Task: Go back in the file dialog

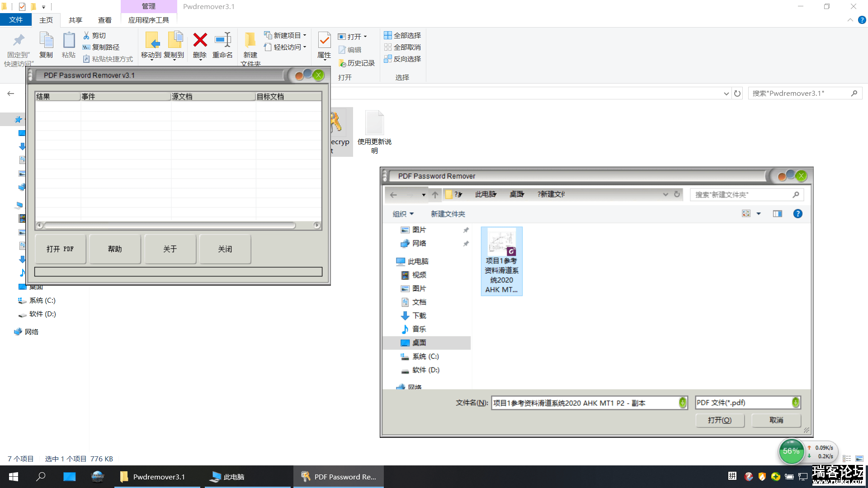Action: pyautogui.click(x=393, y=195)
